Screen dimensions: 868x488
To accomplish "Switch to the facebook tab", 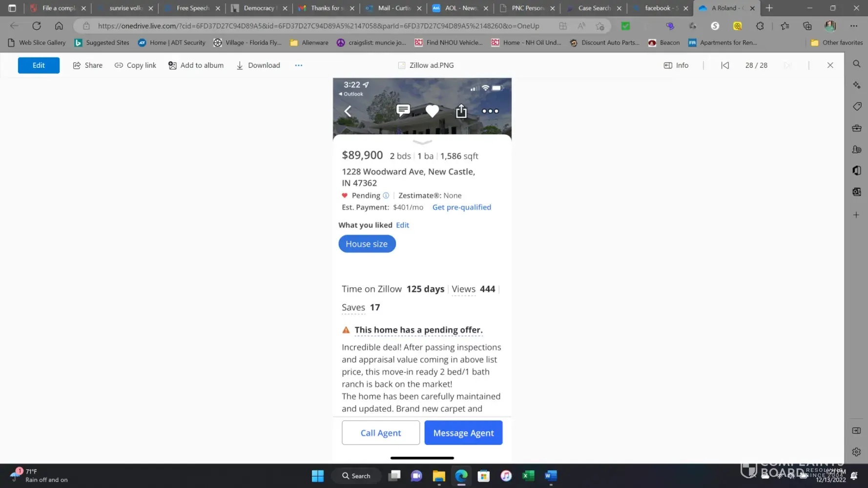I will click(x=660, y=8).
